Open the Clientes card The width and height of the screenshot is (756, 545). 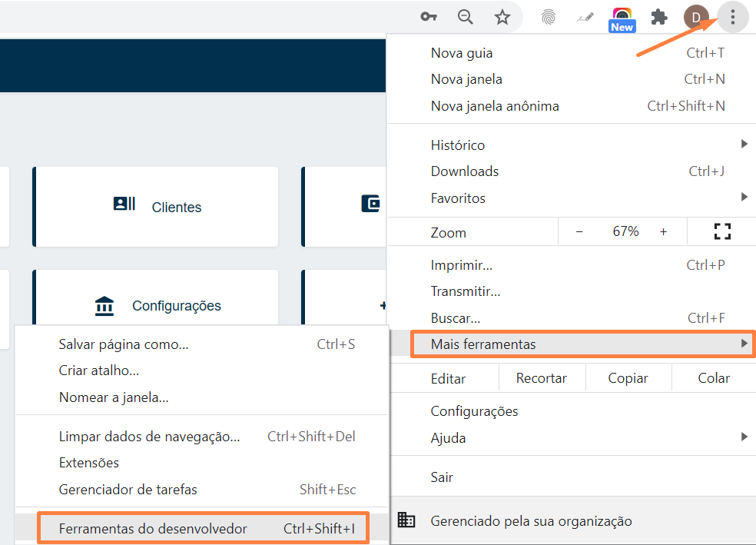coord(155,207)
